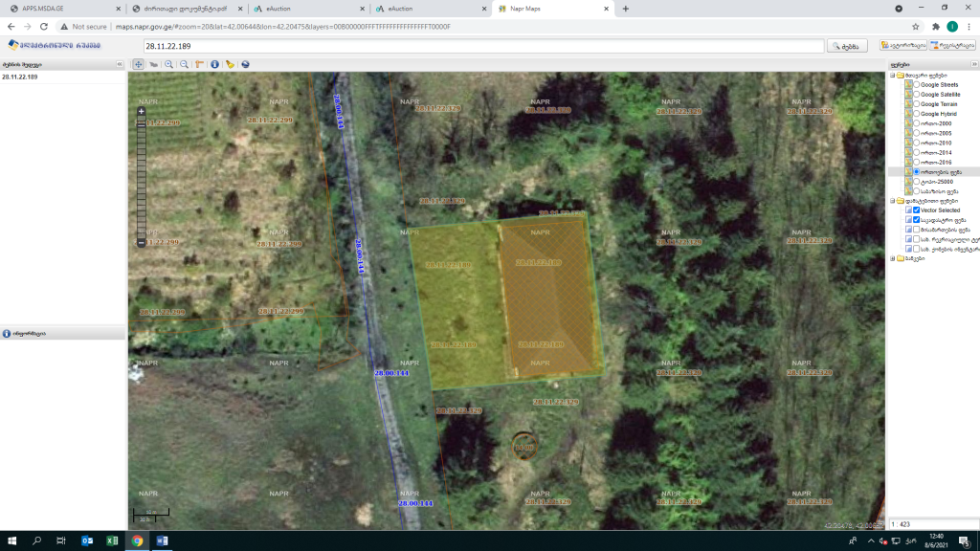Open the browser extensions puzzle icon
980x551 pixels.
tap(936, 27)
